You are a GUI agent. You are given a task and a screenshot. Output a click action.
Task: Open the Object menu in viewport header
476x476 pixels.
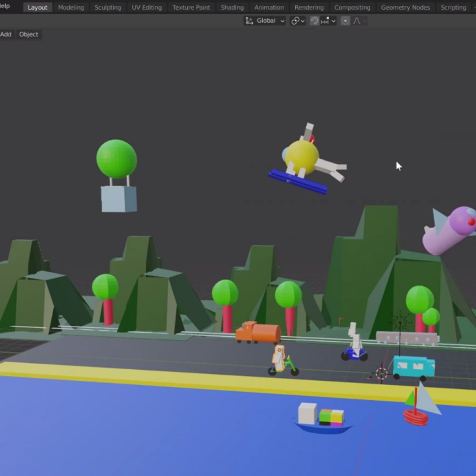pyautogui.click(x=29, y=34)
